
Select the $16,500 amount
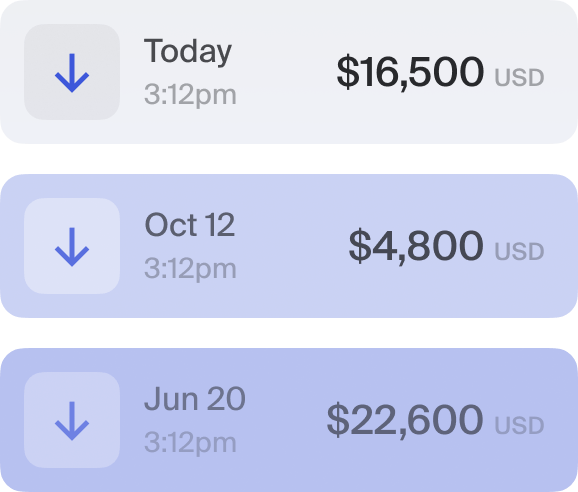click(410, 72)
